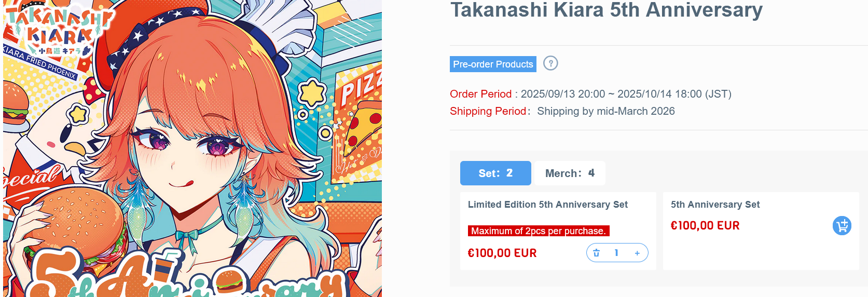This screenshot has height=297, width=868.
Task: Click the Limited Edition set €100,00 price
Action: [x=502, y=253]
